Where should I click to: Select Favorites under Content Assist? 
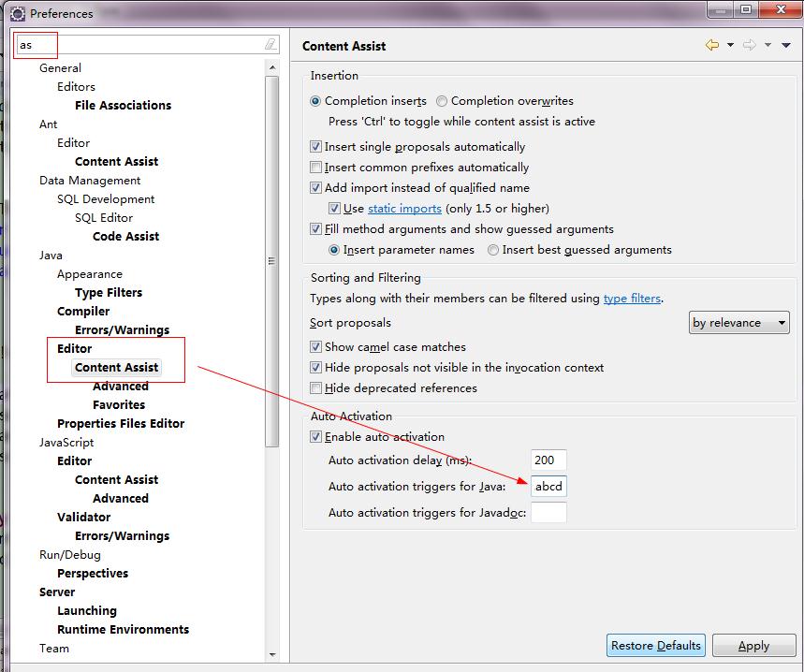(119, 405)
